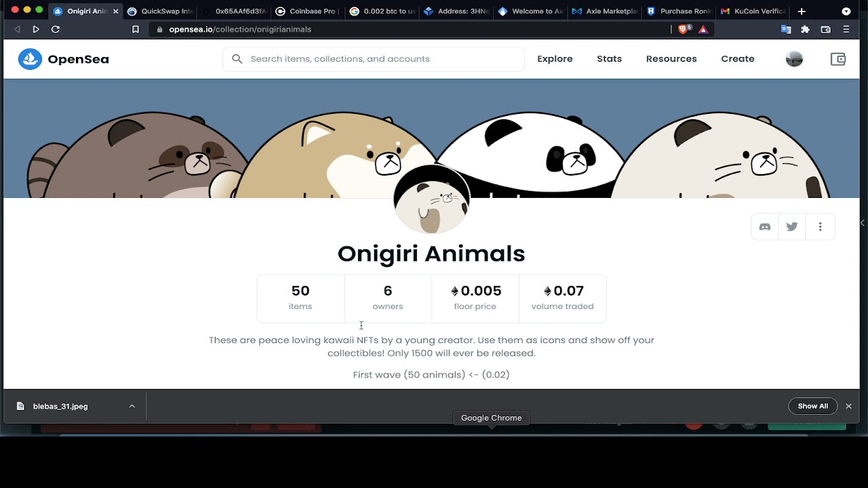Click the 6 owners stat
Image resolution: width=868 pixels, height=488 pixels.
(x=388, y=298)
